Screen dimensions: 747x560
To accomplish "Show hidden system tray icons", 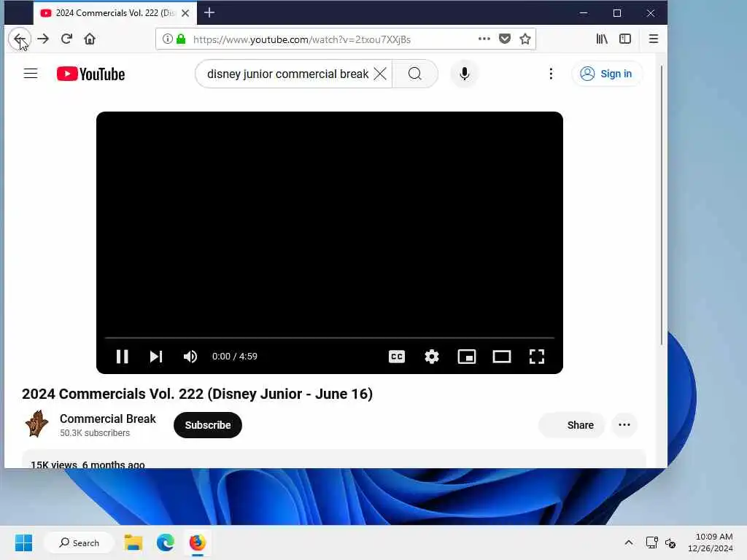I will click(629, 542).
